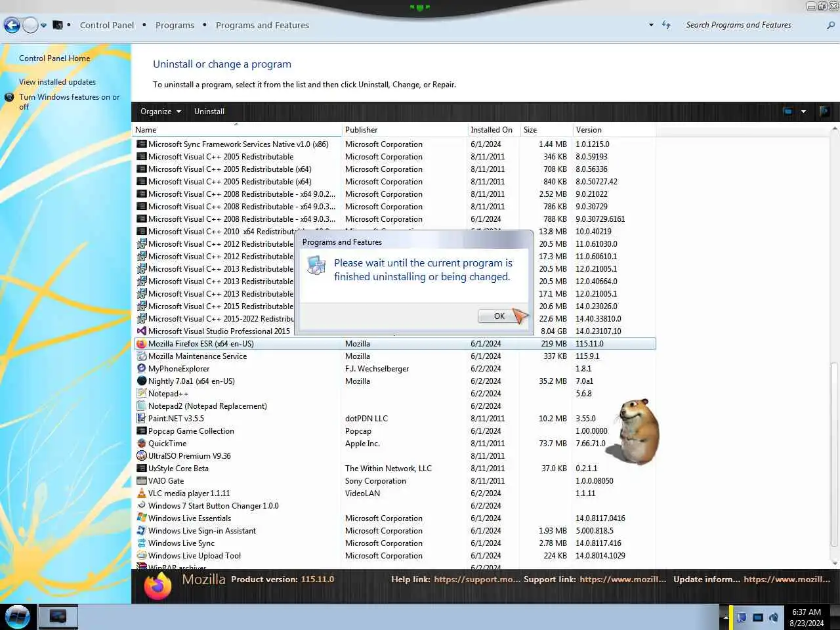Select VLC media player cone icon
This screenshot has height=630, width=840.
click(141, 493)
